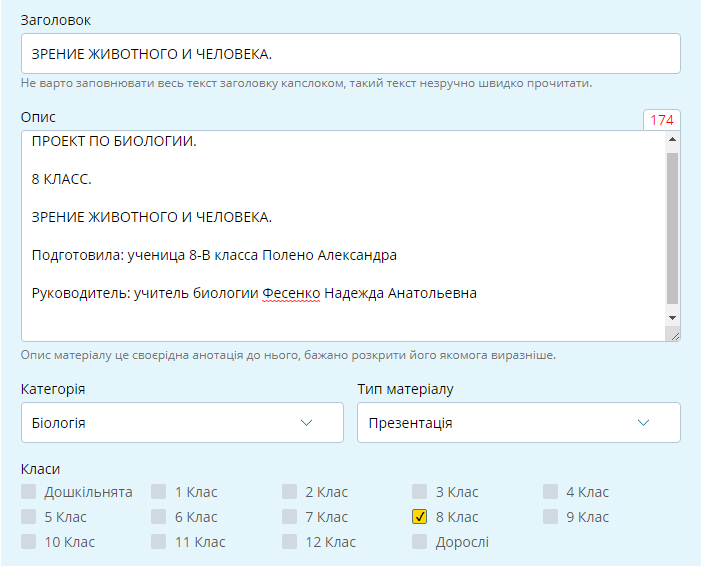The height and width of the screenshot is (566, 704).
Task: Check the 7 Клас checkbox
Action: pyautogui.click(x=289, y=517)
